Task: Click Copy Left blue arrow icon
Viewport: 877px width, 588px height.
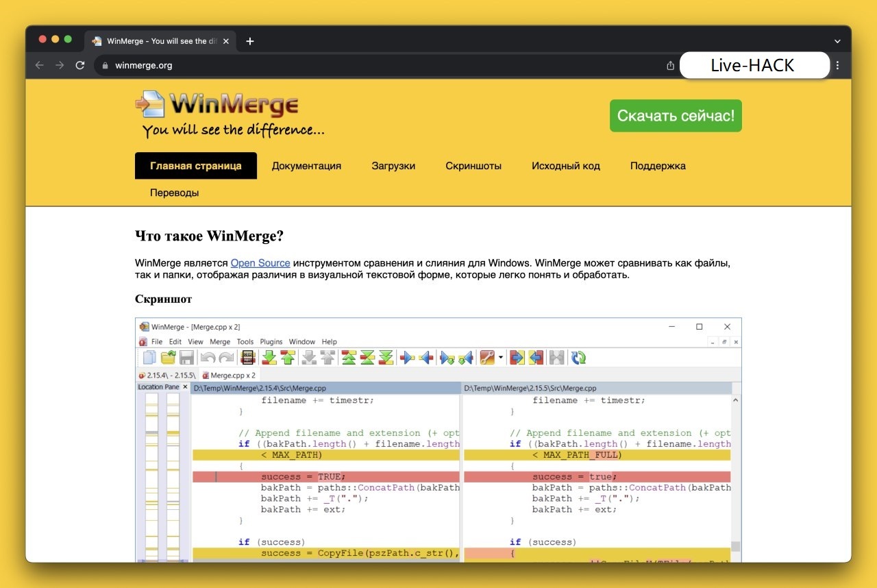Action: 426,358
